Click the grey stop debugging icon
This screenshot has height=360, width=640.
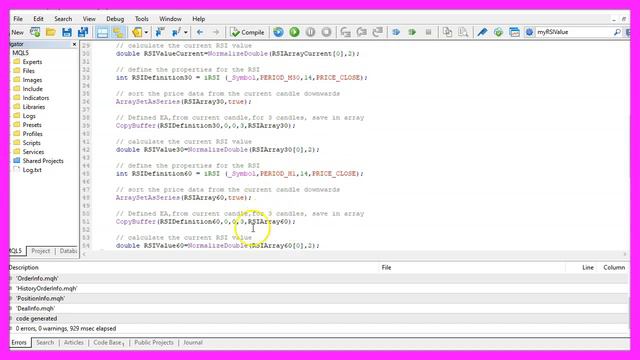326,32
